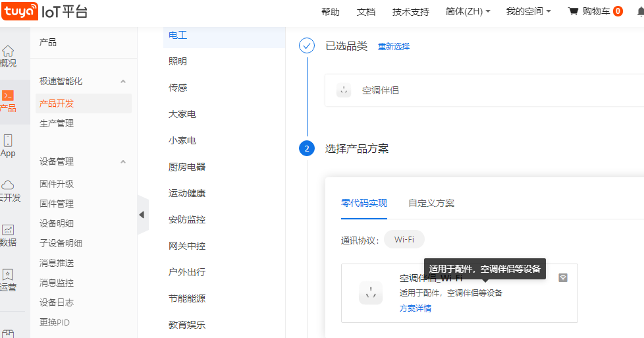The width and height of the screenshot is (644, 338).
Task: Click the 已选品类 checkmark step icon
Action: coord(307,45)
